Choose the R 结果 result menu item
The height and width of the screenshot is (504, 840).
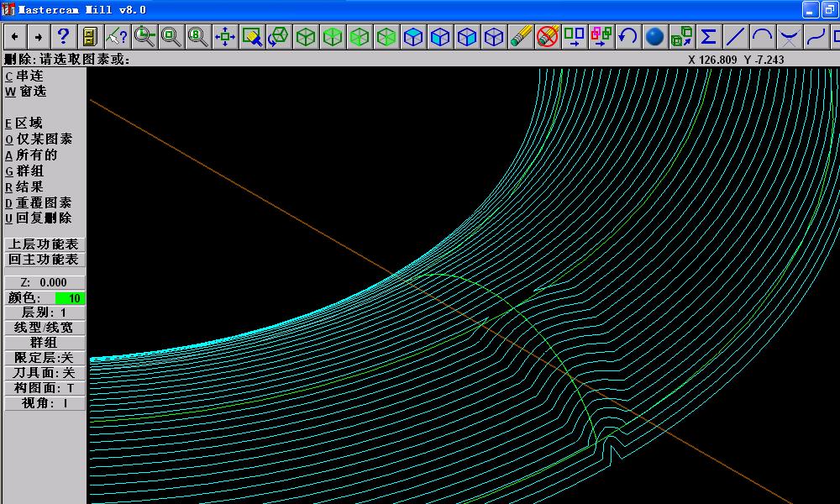click(x=24, y=187)
